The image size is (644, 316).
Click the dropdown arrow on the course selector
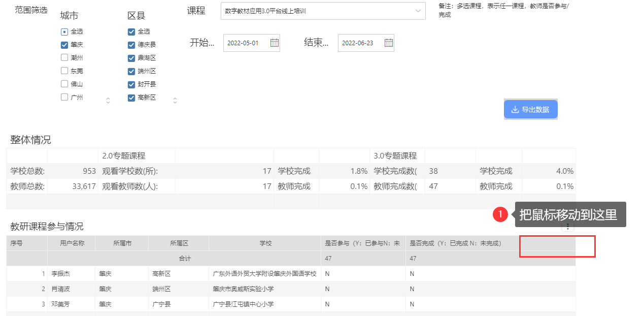[418, 11]
